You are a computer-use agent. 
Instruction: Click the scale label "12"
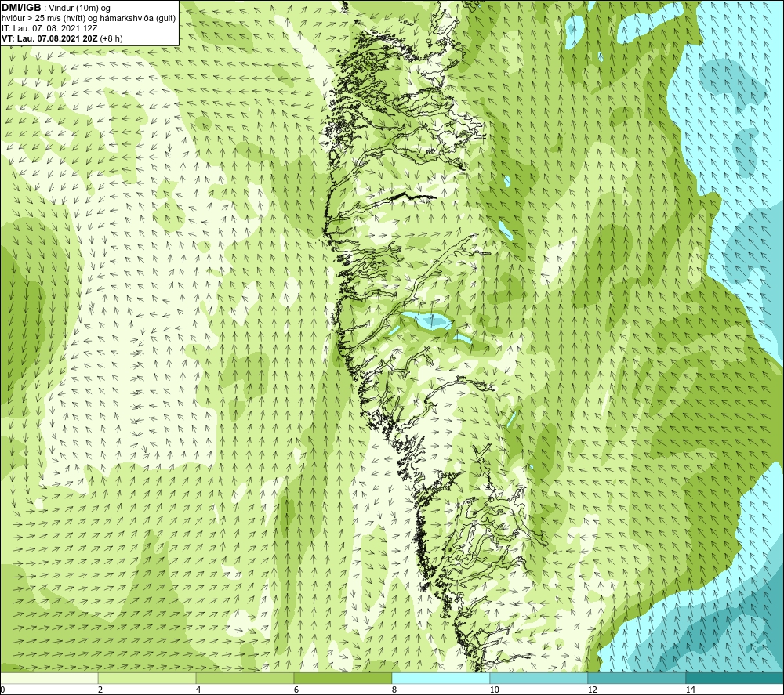point(592,690)
